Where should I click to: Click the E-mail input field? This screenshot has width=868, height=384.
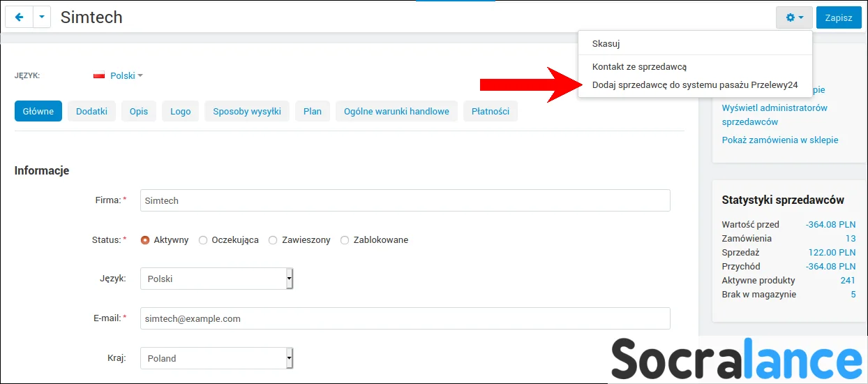click(x=405, y=318)
